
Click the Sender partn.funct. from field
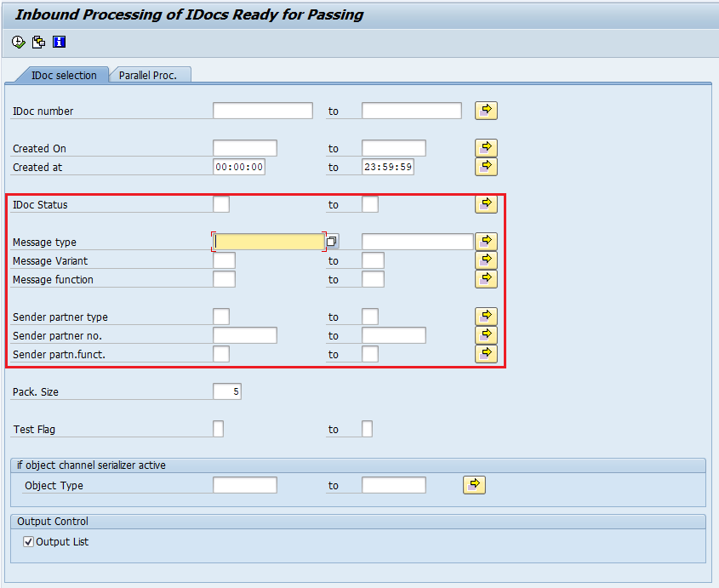[x=221, y=354]
